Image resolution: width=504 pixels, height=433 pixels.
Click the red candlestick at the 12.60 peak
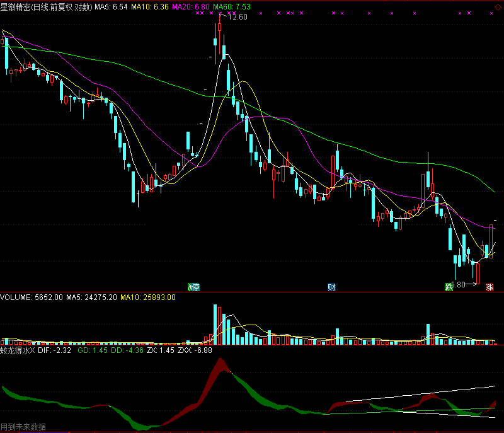[x=219, y=27]
